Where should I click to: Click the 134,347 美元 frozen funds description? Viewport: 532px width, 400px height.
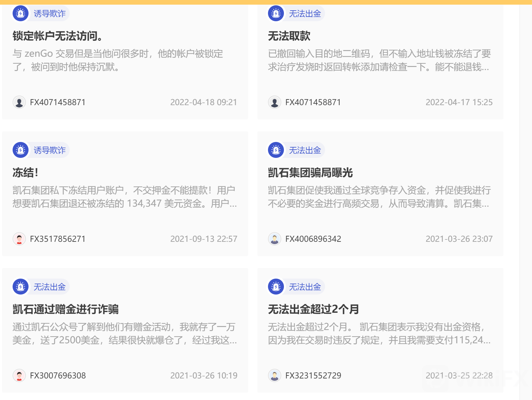[x=124, y=197]
